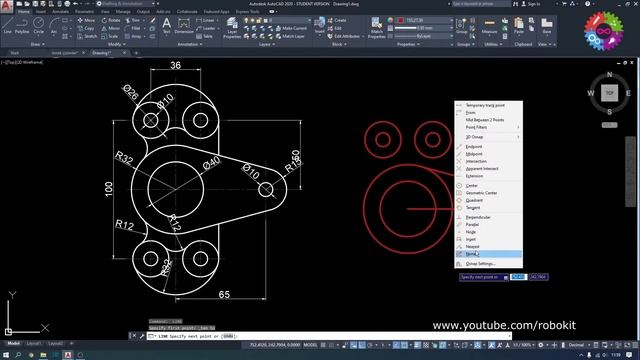Screen dimensions: 640x360
Task: Click the Mirror tool
Action: point(111,28)
